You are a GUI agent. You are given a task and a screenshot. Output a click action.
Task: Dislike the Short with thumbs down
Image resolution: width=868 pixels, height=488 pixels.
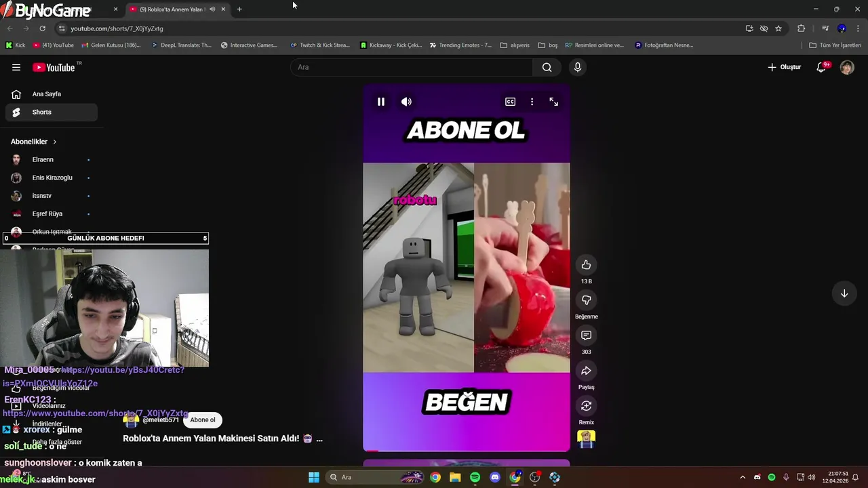tap(587, 300)
